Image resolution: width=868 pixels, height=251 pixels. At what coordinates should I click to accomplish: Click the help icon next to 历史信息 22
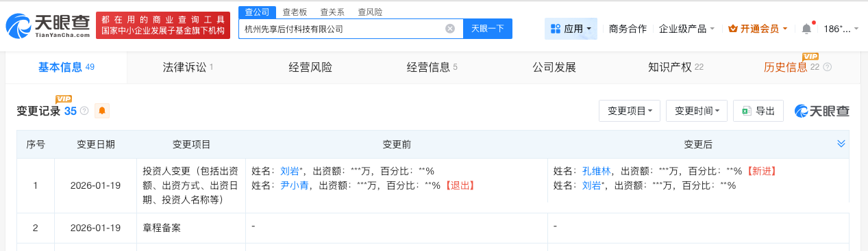[828, 67]
